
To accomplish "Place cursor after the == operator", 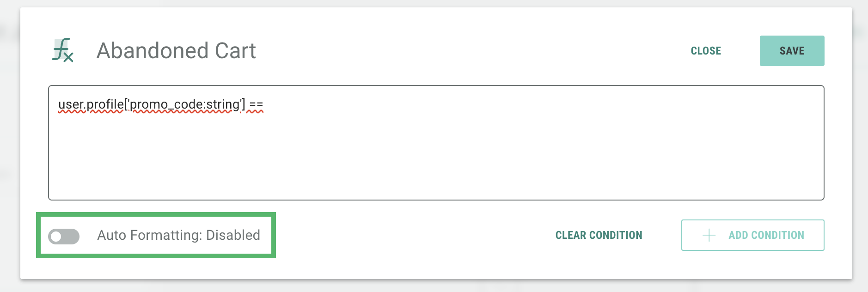I will point(264,105).
